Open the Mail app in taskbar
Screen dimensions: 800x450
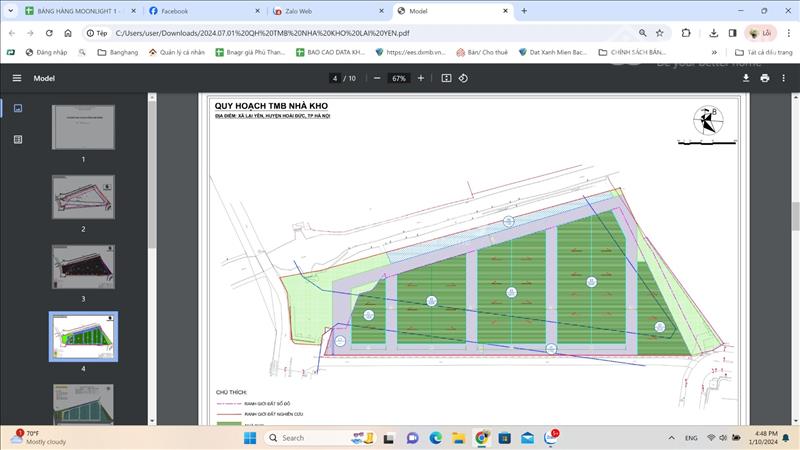528,438
